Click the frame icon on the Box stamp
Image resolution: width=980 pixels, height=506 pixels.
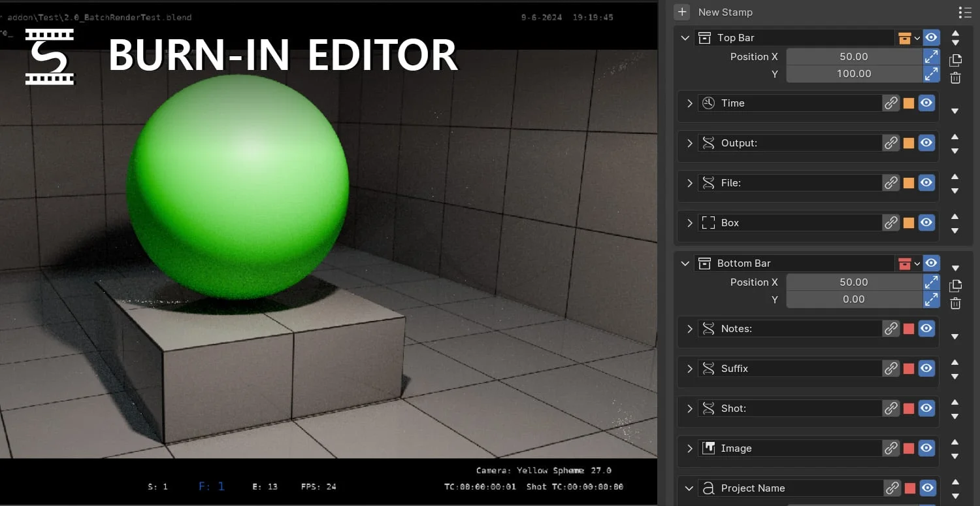708,222
